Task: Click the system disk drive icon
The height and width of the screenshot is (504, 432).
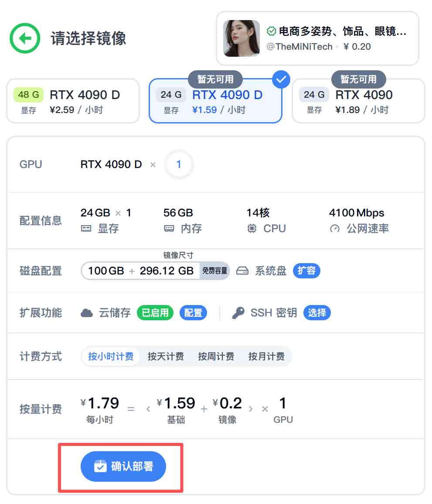Action: (x=242, y=271)
